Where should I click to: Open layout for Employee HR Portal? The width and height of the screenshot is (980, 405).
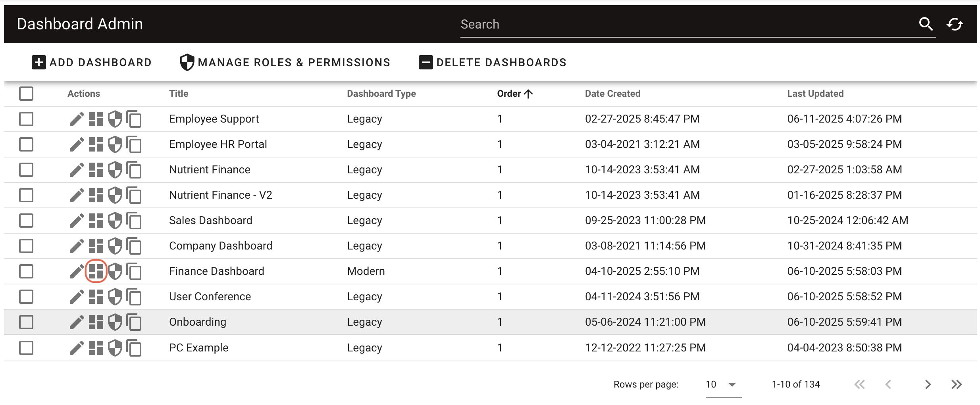pos(96,144)
